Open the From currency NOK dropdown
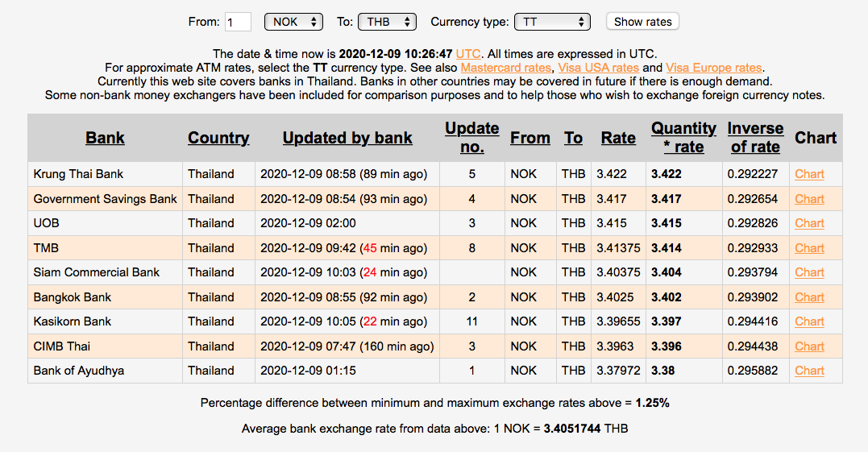The image size is (868, 452). 293,22
